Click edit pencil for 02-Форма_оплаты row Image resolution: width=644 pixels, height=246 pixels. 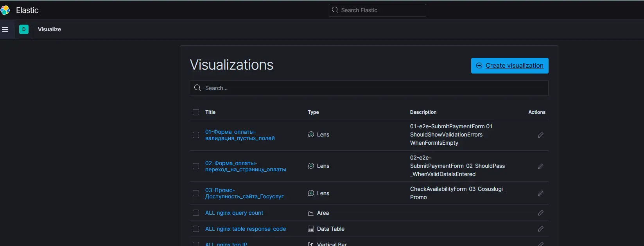(540, 166)
